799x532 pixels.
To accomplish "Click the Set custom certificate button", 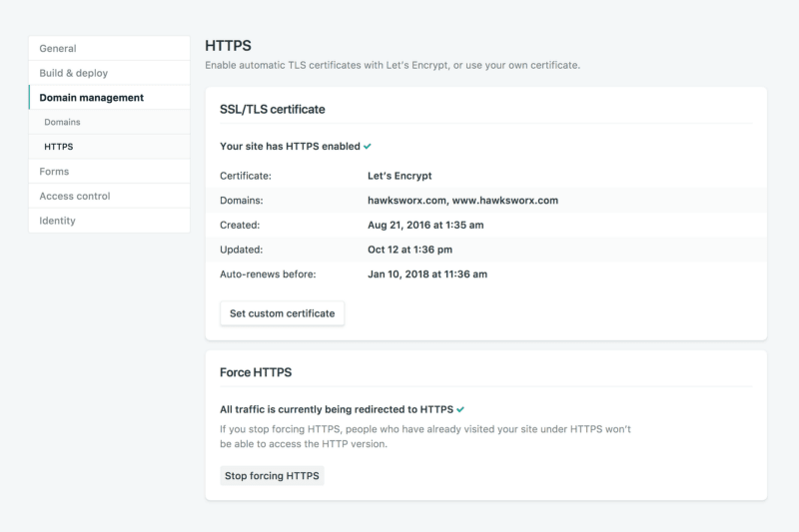I will click(x=283, y=313).
